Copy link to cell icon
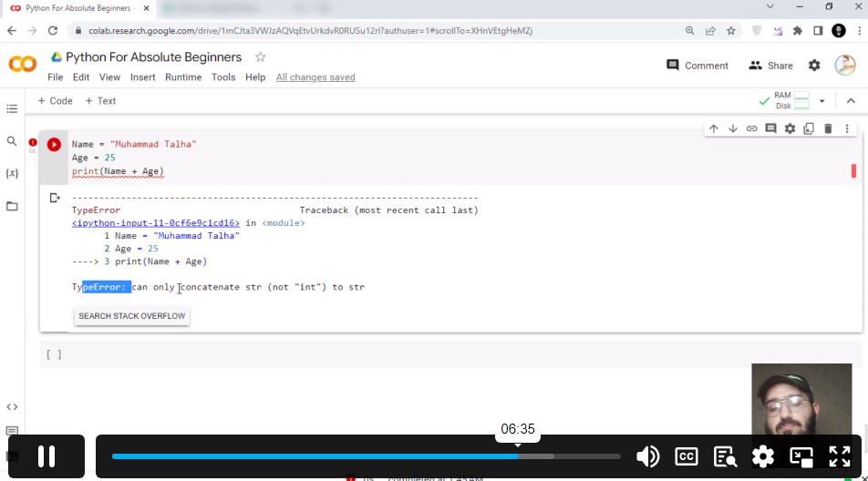Image resolution: width=868 pixels, height=481 pixels. pyautogui.click(x=751, y=128)
